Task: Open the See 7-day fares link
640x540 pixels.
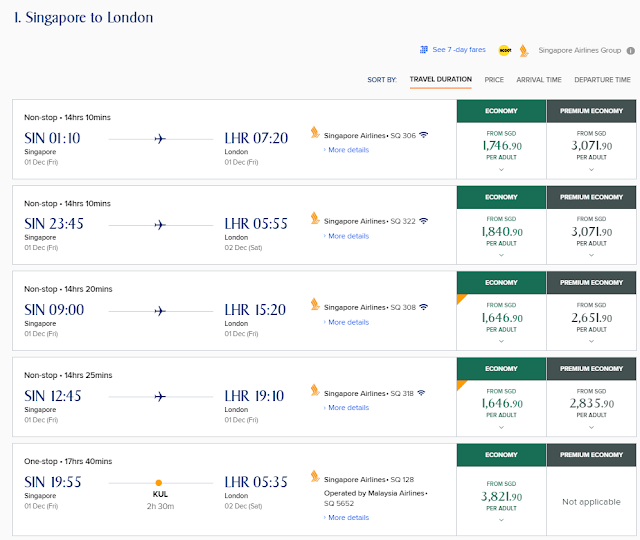Action: pos(459,49)
